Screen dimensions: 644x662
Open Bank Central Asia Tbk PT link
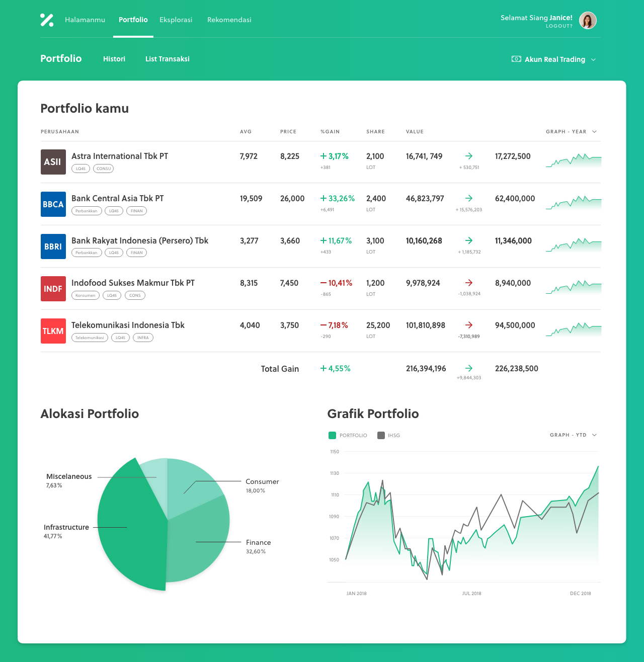point(118,198)
